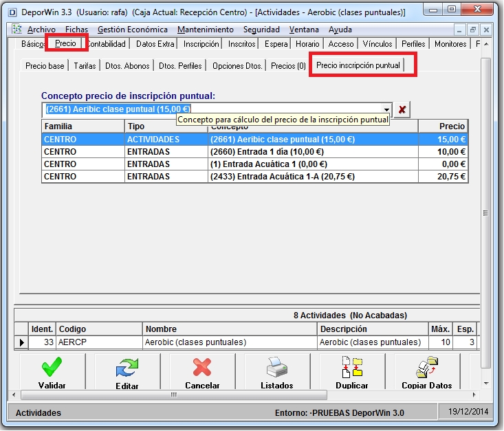Image resolution: width=504 pixels, height=431 pixels.
Task: Switch to the Espera tab
Action: (276, 44)
